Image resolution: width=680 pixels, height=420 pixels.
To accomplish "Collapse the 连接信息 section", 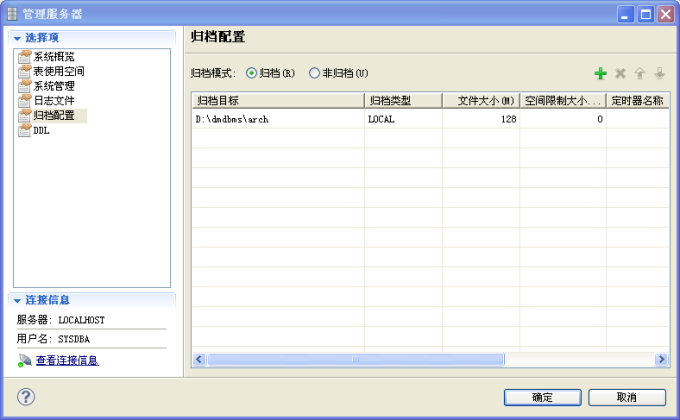I will click(x=17, y=300).
